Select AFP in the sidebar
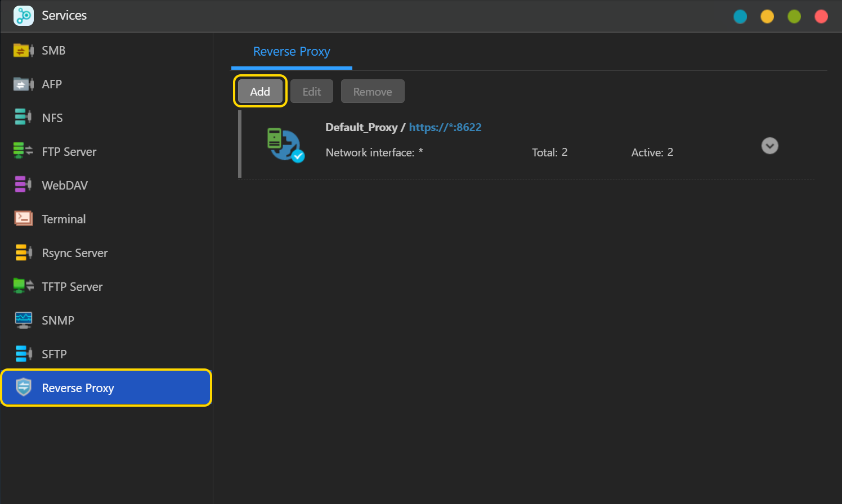842x504 pixels. [x=106, y=84]
